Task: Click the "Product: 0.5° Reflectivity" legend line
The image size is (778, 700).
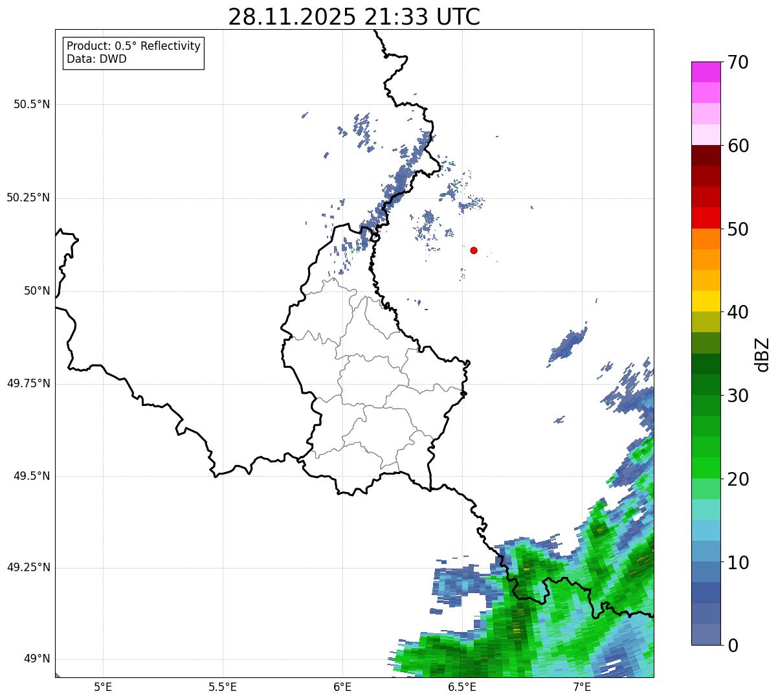Action: click(133, 46)
